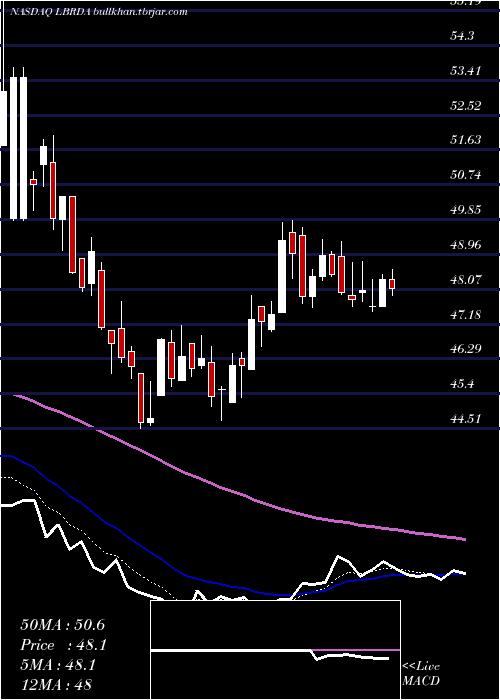Screen dimensions: 500x700
Task: Click the 5MA : 48.1 readout
Action: click(x=58, y=665)
